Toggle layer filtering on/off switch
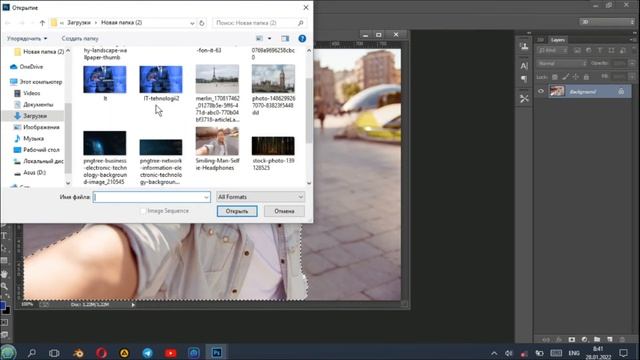 click(633, 51)
